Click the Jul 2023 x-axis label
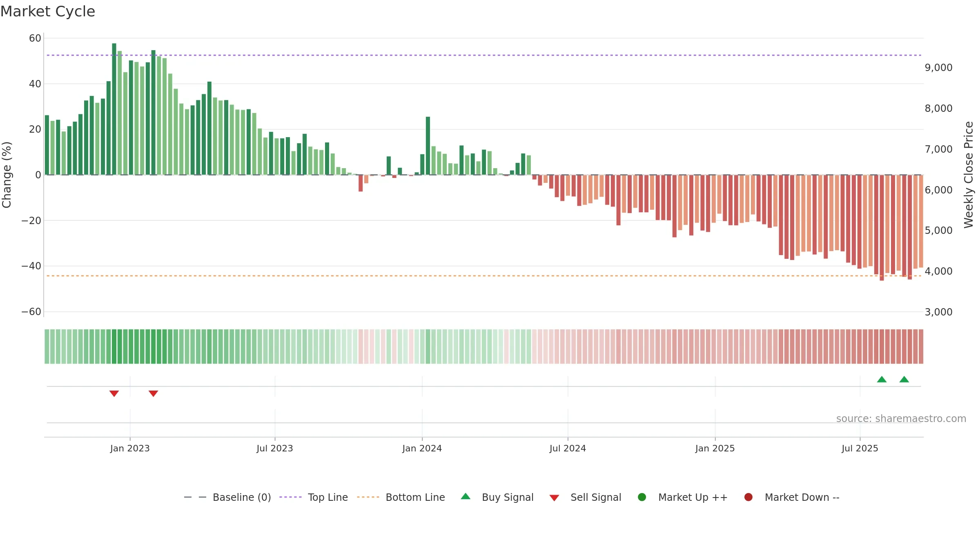Viewport: 980px width, 551px height. pyautogui.click(x=275, y=449)
